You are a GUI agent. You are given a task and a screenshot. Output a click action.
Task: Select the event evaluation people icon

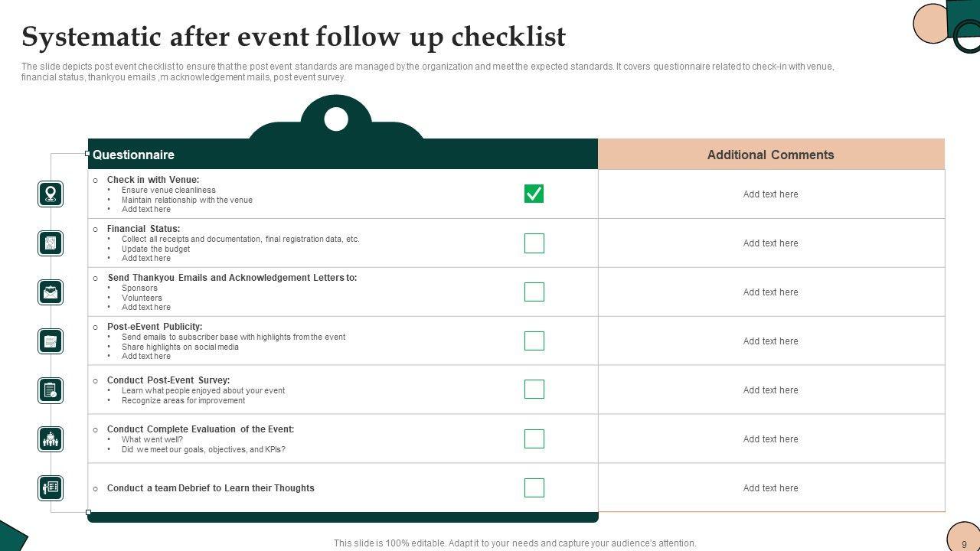pyautogui.click(x=51, y=439)
